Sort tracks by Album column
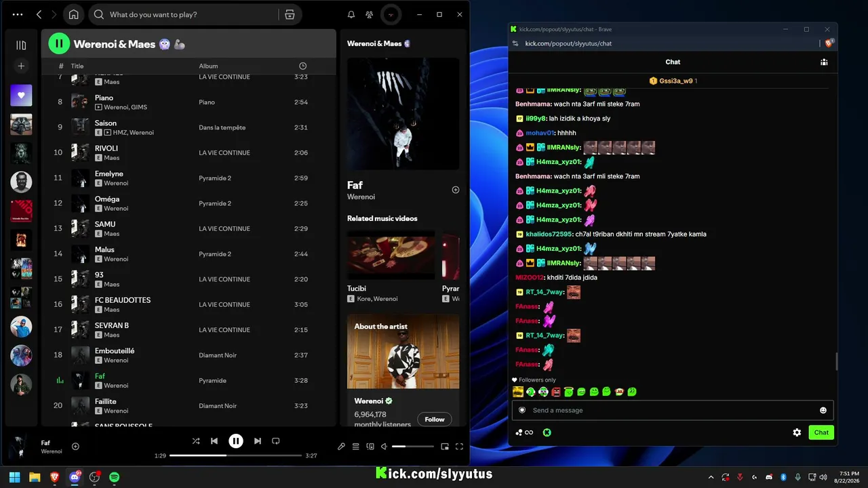This screenshot has height=488, width=868. pyautogui.click(x=208, y=66)
